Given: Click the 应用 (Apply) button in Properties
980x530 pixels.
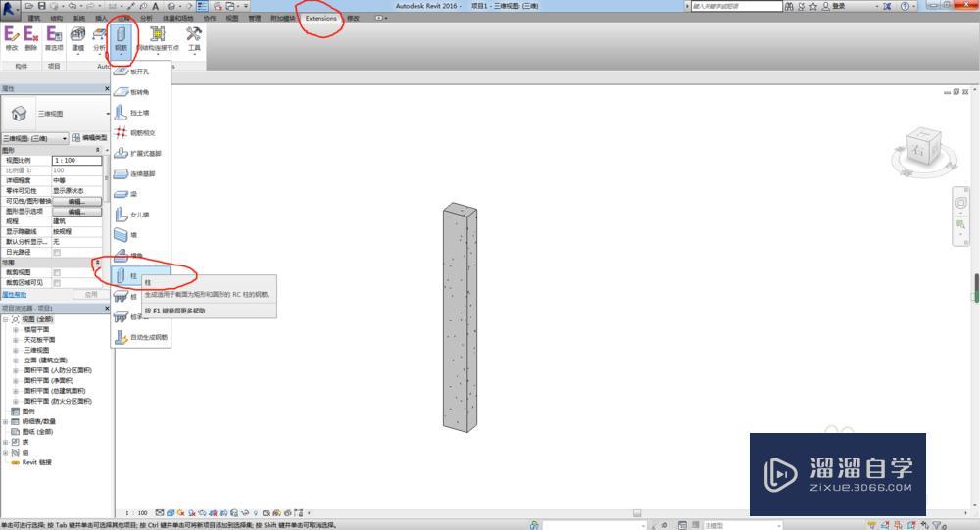Looking at the screenshot, I should tap(90, 294).
